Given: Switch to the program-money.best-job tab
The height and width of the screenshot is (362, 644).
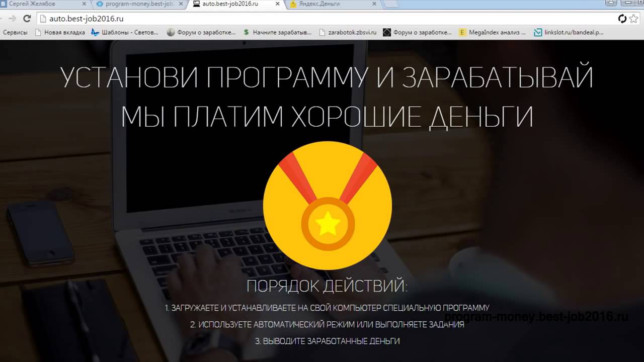Looking at the screenshot, I should (139, 4).
